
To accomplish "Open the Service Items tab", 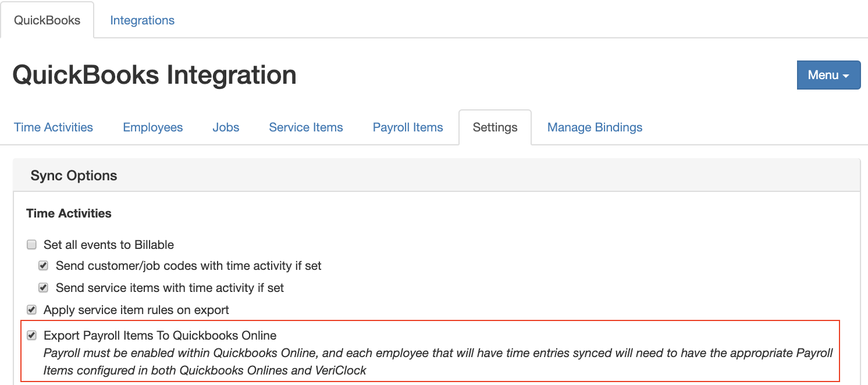I will click(x=306, y=127).
